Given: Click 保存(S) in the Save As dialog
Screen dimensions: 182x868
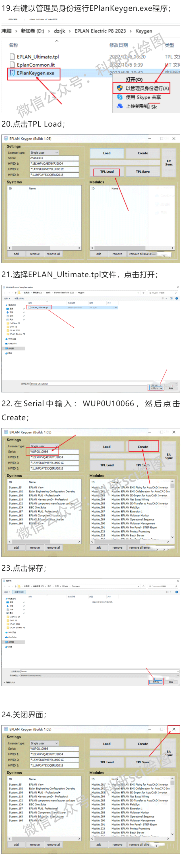Looking at the screenshot, I should 155,682.
